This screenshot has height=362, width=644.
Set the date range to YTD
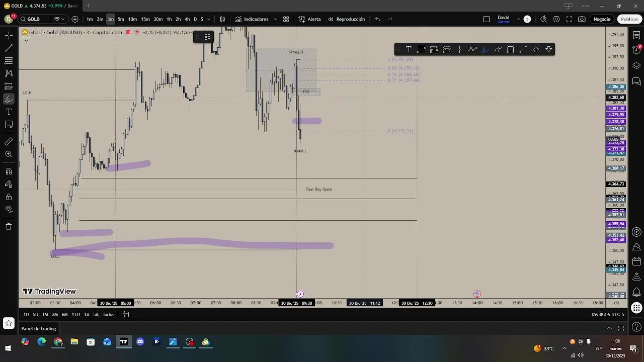tap(75, 315)
